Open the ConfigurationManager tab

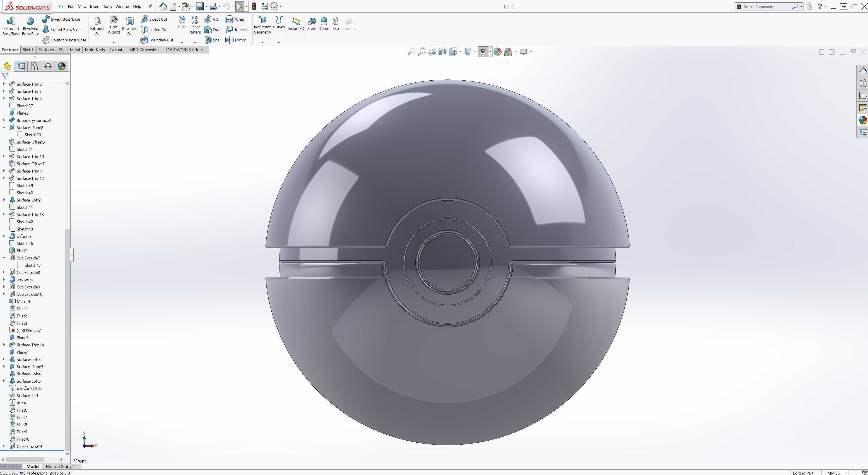coord(34,66)
